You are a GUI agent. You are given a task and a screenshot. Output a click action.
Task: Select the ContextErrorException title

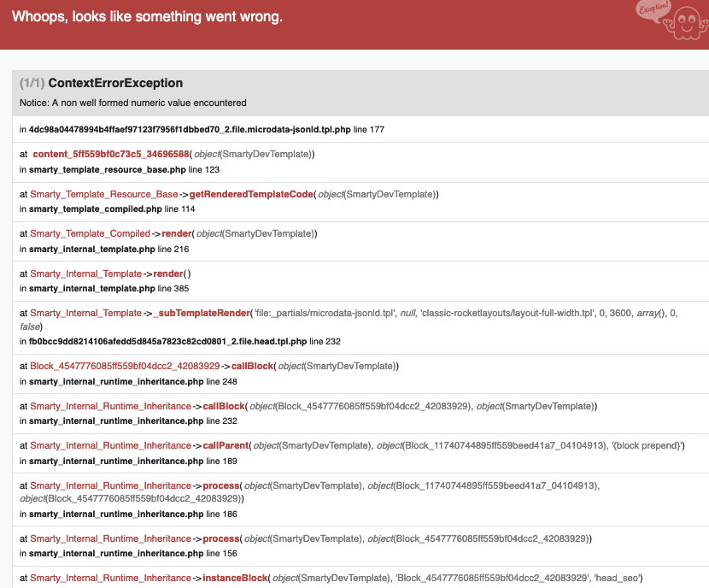(x=115, y=83)
